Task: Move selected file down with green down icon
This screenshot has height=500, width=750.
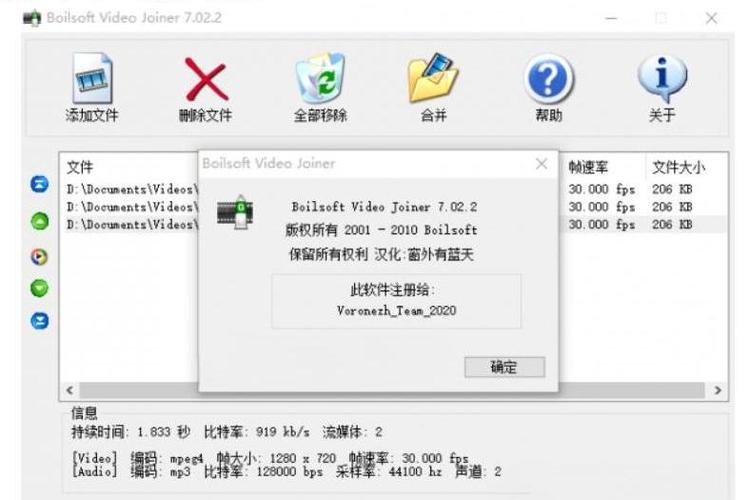Action: pyautogui.click(x=40, y=288)
